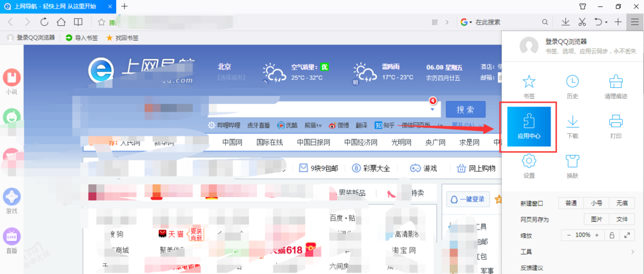Open toolbar download arrow icon
Screen dimensions: 644x274
point(565,22)
